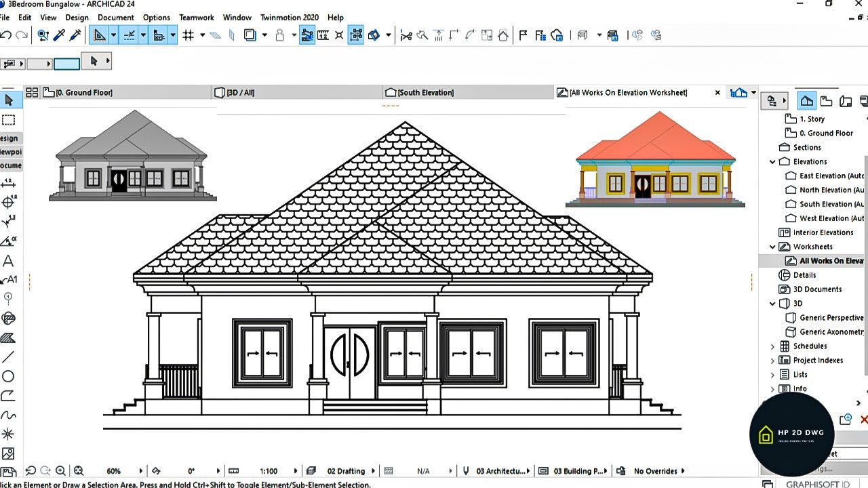This screenshot has height=488, width=868.
Task: Click the Split scissors icon
Action: point(406,35)
